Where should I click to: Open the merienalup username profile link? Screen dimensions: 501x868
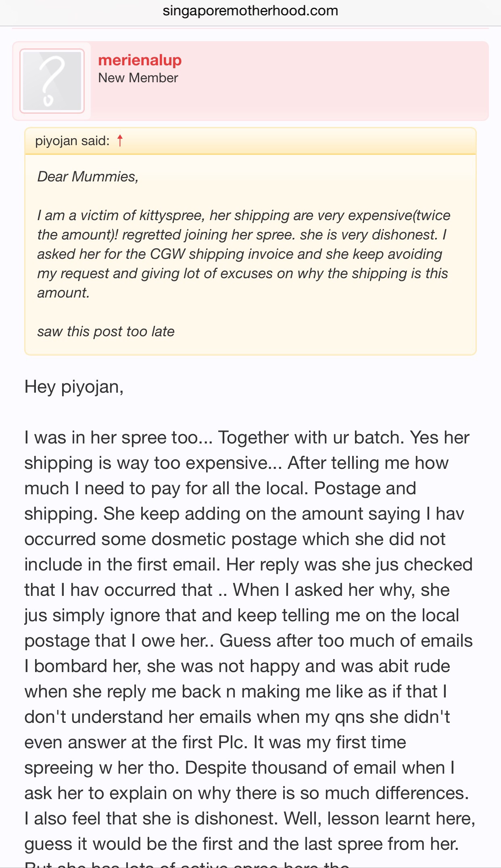(x=140, y=60)
